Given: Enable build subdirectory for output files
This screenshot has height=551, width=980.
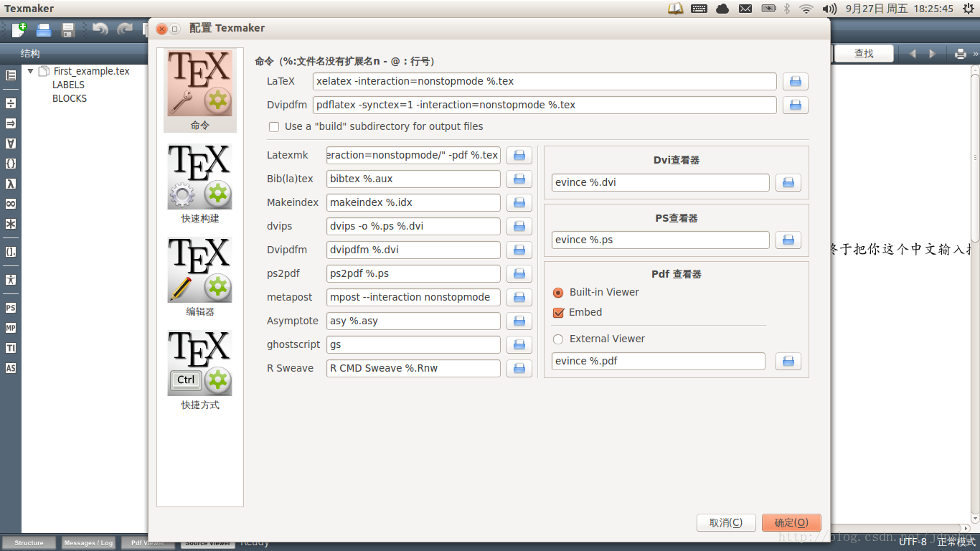Looking at the screenshot, I should tap(273, 127).
